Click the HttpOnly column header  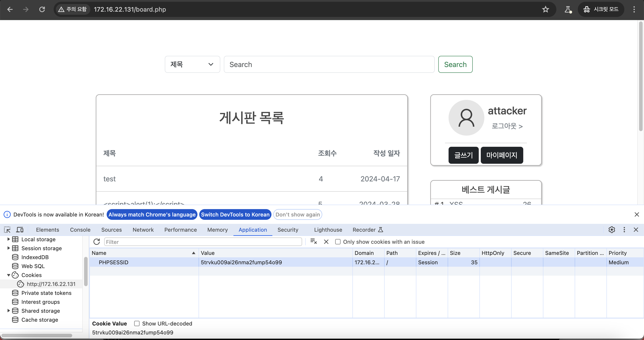[495, 253]
